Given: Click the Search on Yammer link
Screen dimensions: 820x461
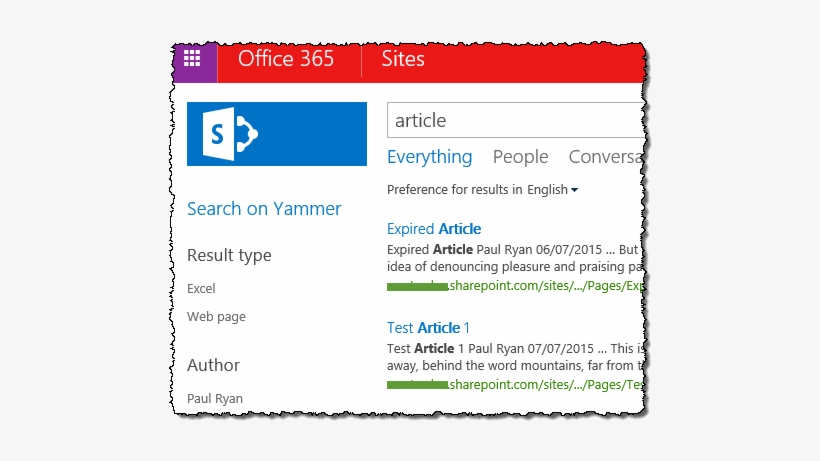Looking at the screenshot, I should coord(264,209).
